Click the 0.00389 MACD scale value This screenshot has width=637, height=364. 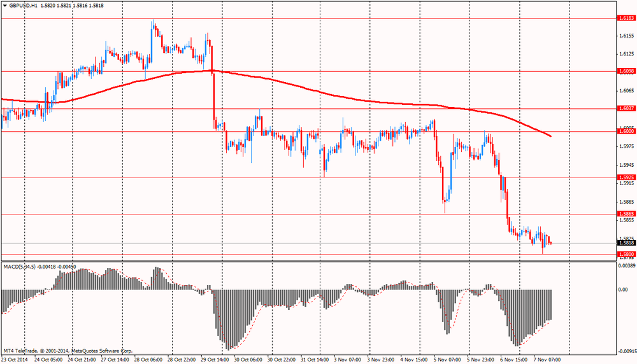(x=626, y=266)
